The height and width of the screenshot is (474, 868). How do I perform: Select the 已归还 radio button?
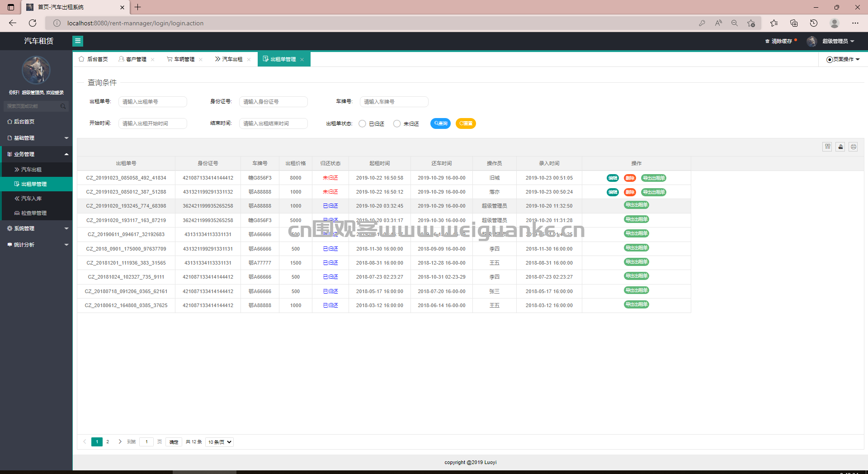tap(362, 123)
